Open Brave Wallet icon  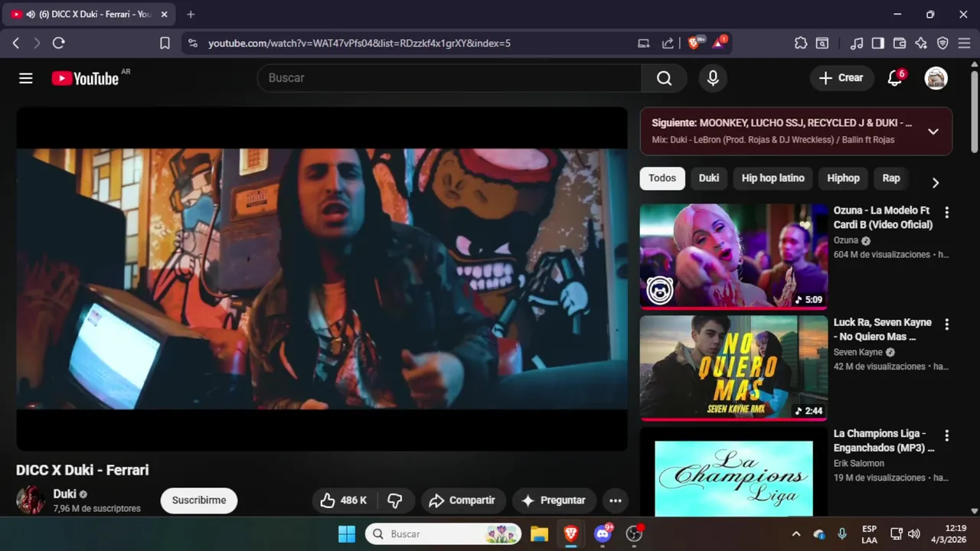900,44
